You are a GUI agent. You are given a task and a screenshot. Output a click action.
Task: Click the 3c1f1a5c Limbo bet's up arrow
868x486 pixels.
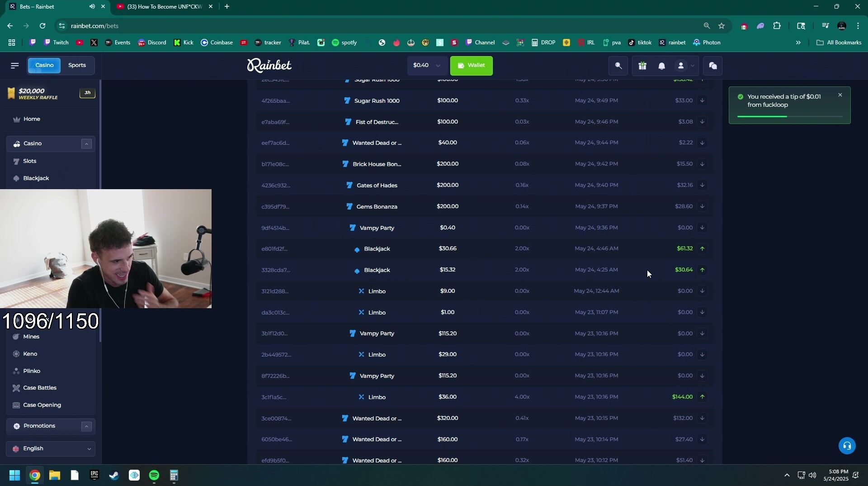(x=702, y=397)
